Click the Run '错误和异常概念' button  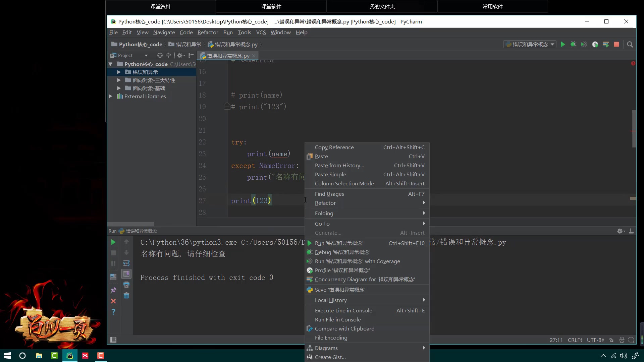tap(339, 243)
